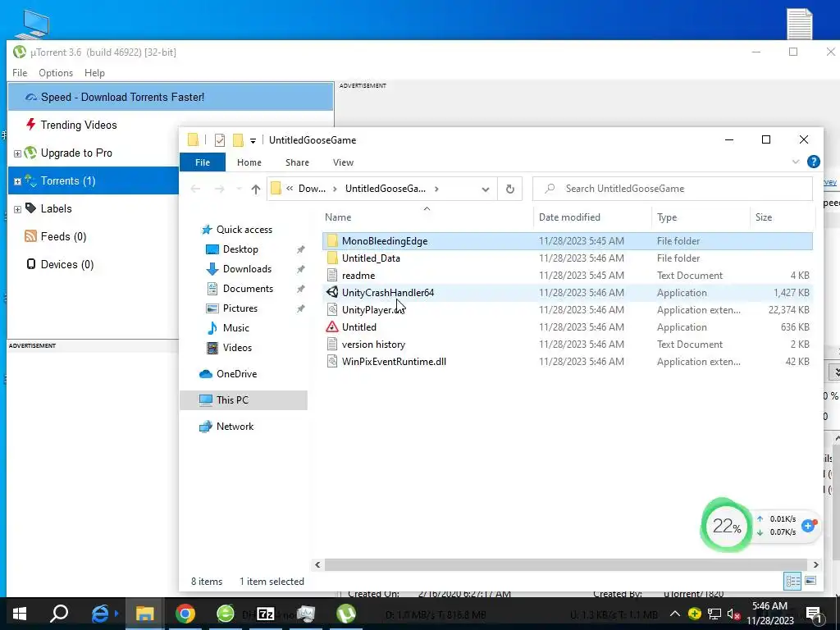Open uTorrent File menu
This screenshot has width=840, height=630.
click(20, 73)
